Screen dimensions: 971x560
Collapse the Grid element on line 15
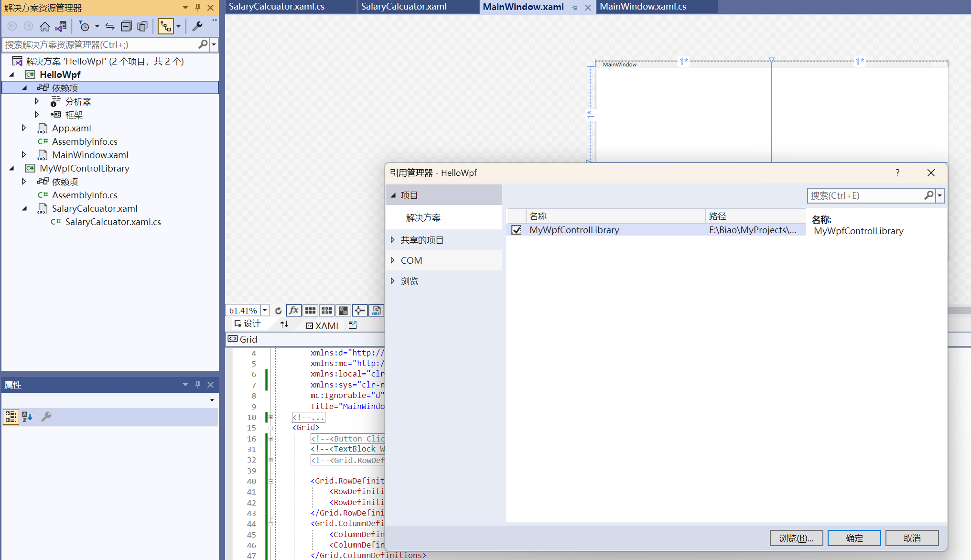point(270,428)
